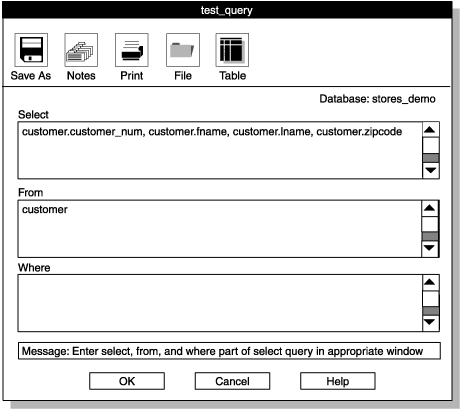Viewport: 462px width, 410px height.
Task: Click the 'Database: stores_demo' label
Action: [377, 99]
